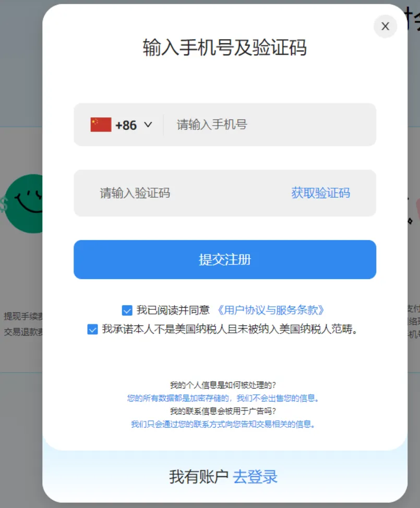Focus the 请输入验证码 verification code field

click(182, 193)
